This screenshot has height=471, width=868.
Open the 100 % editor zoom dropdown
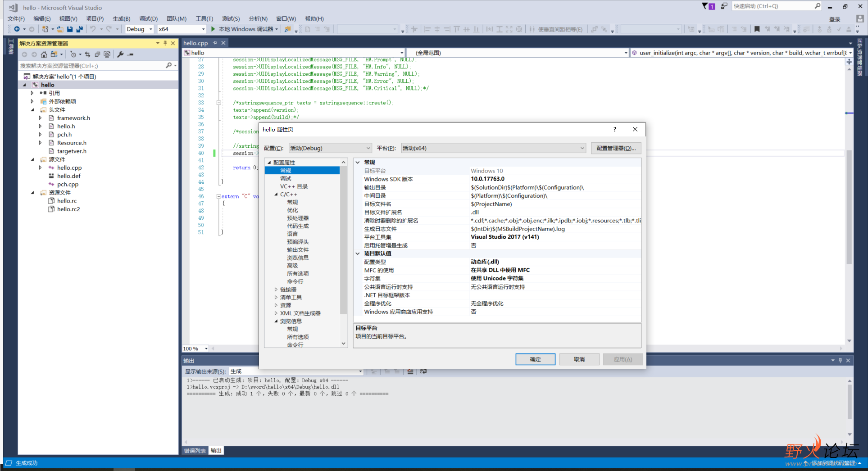[195, 349]
